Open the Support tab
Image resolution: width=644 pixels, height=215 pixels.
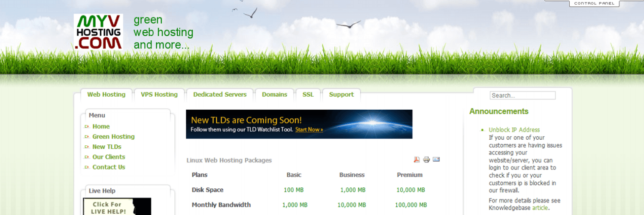[x=341, y=95]
